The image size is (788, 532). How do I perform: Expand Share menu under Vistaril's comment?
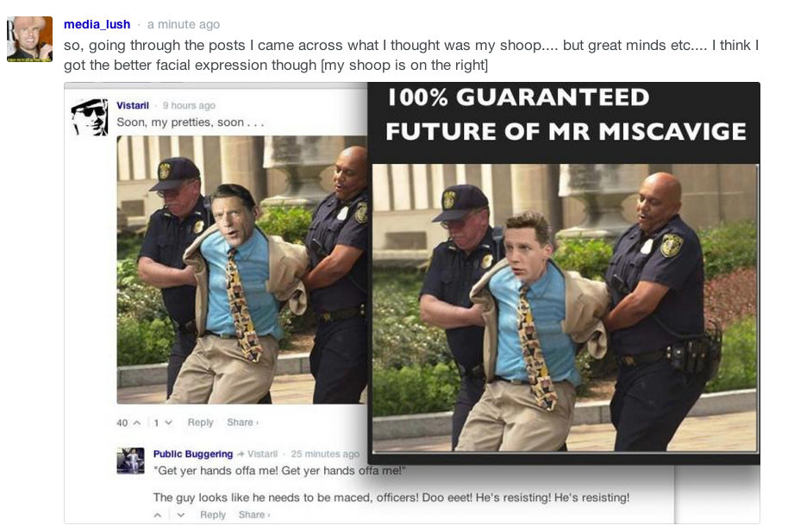242,422
